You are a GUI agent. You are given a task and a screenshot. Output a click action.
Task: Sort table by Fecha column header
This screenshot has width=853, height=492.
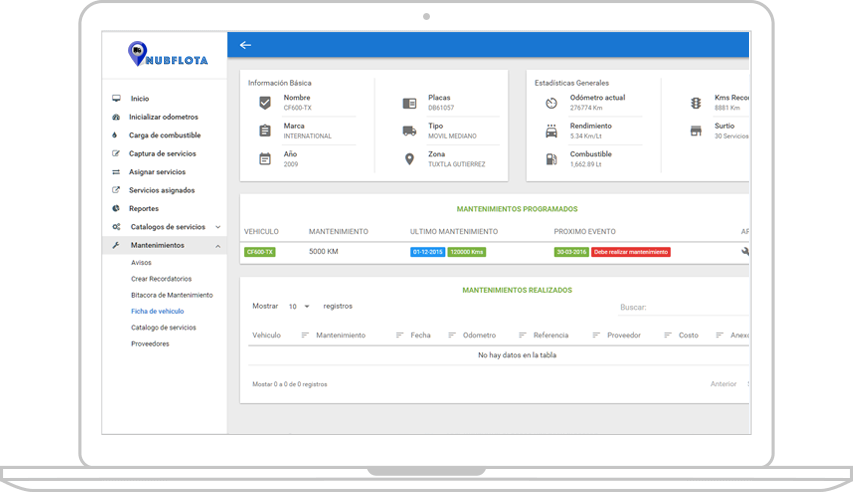(x=420, y=335)
